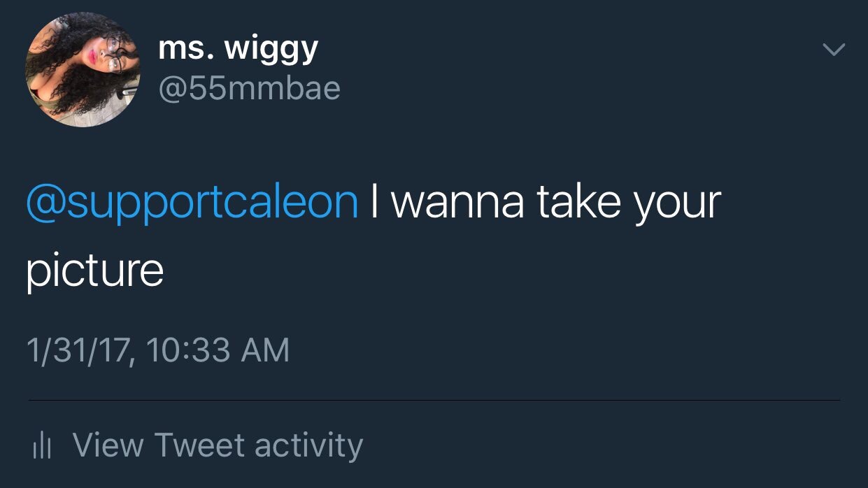Tap the 'wanna take' words in tweet body

tap(507, 202)
